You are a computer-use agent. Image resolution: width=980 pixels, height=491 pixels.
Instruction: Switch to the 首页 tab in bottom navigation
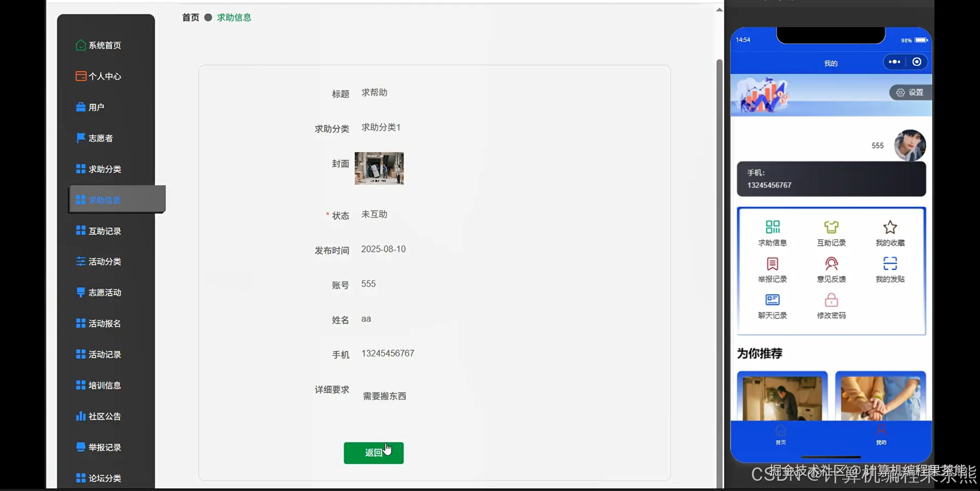point(780,435)
